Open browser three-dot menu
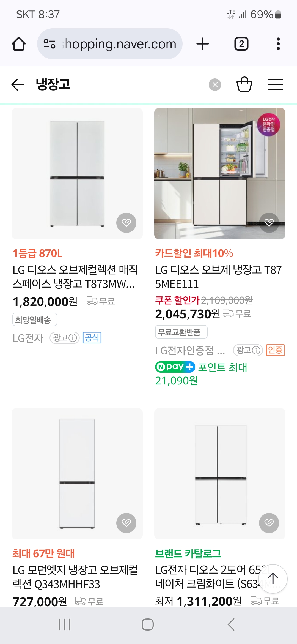Screen dimensions: 297x644 [278, 44]
